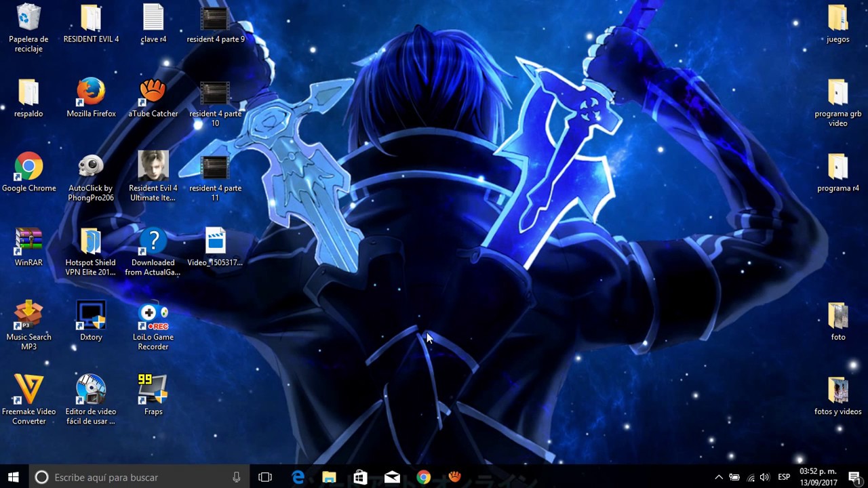Open the Action Center notifications
The image size is (868, 488).
point(854,477)
